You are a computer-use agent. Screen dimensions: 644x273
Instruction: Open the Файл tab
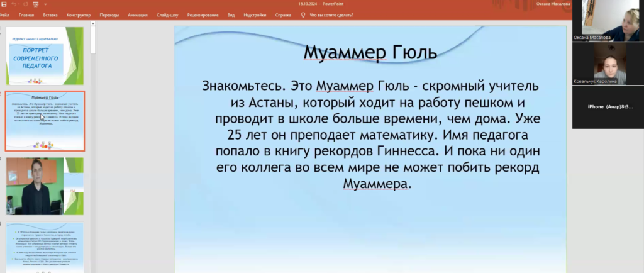click(4, 15)
